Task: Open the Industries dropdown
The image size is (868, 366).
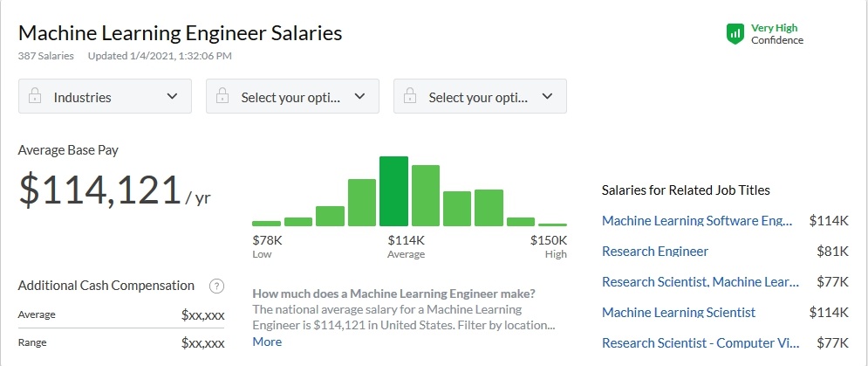Action: click(105, 97)
